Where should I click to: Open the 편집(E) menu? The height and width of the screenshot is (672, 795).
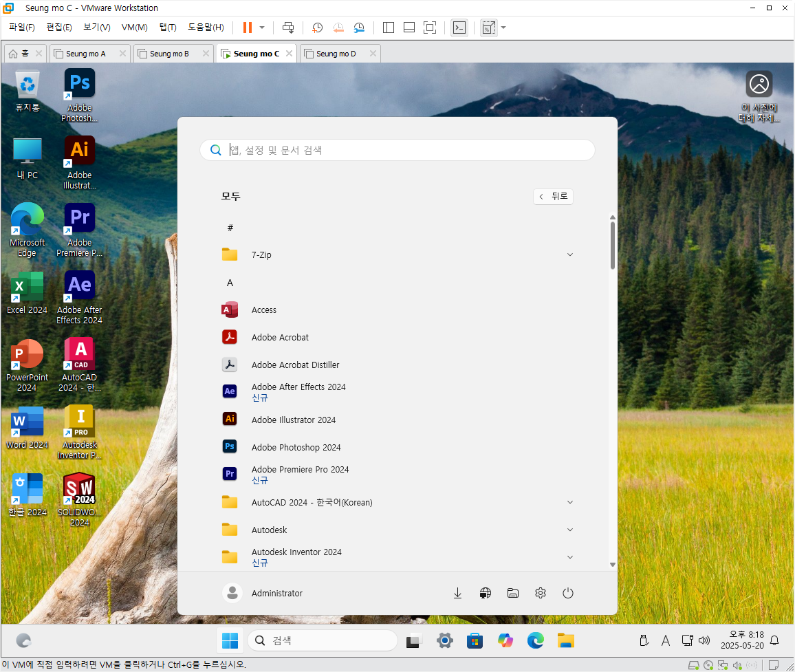(x=59, y=28)
